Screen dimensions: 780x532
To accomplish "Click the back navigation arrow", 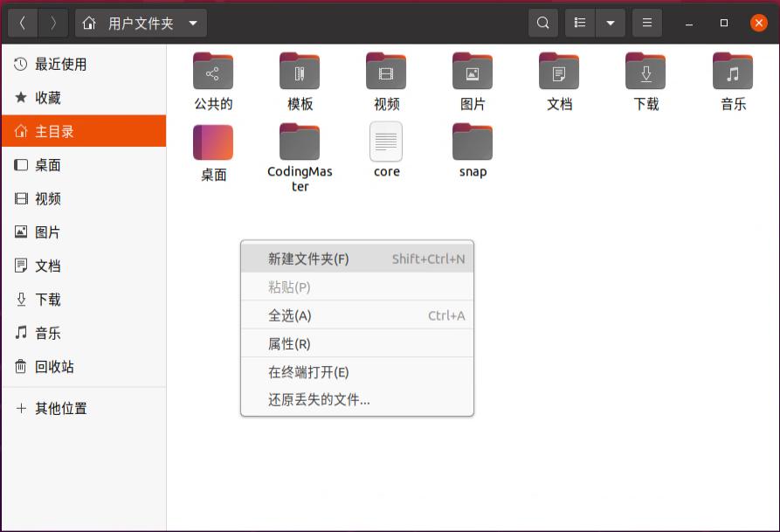I will click(x=23, y=23).
